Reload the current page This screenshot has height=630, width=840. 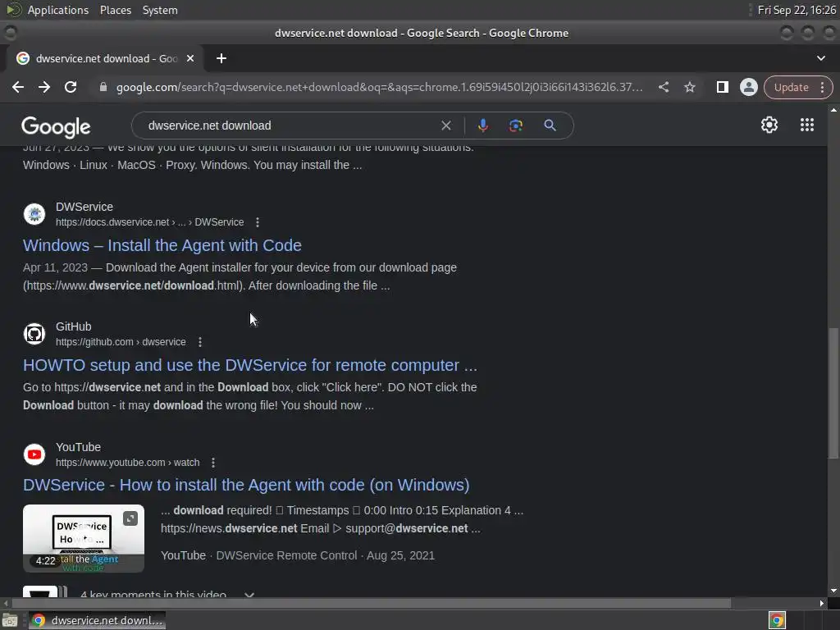click(71, 87)
